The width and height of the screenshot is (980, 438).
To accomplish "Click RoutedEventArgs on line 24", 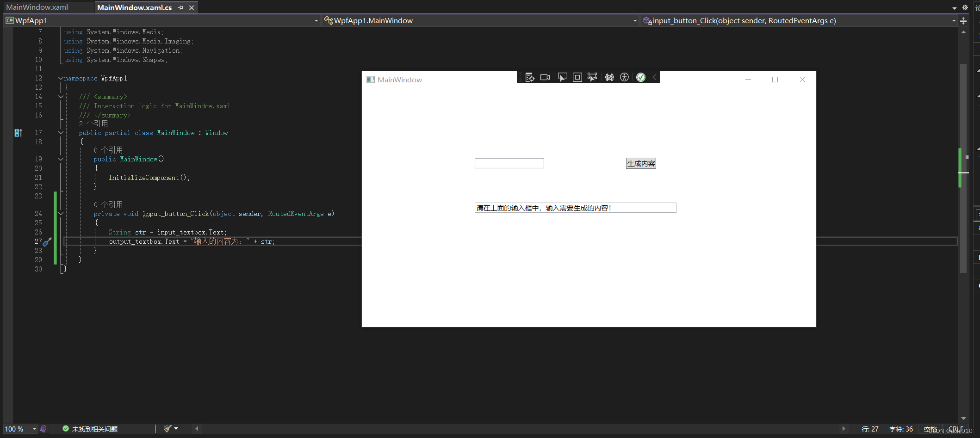I will [x=296, y=214].
